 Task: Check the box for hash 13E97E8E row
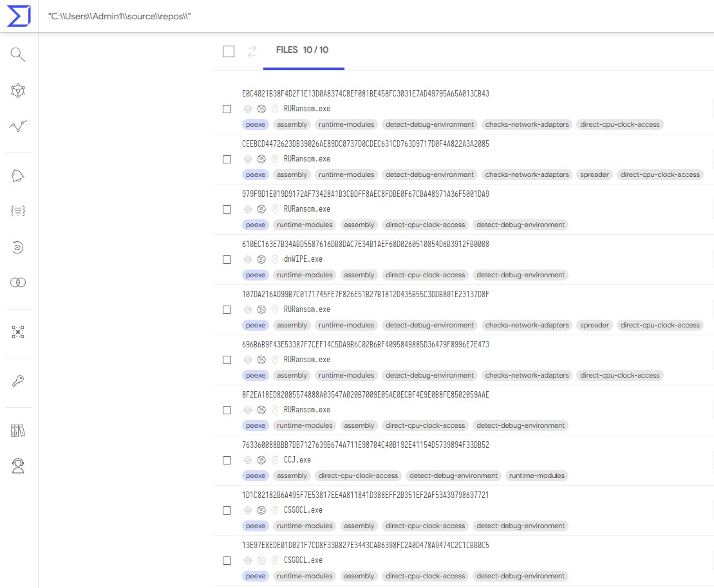[227, 561]
